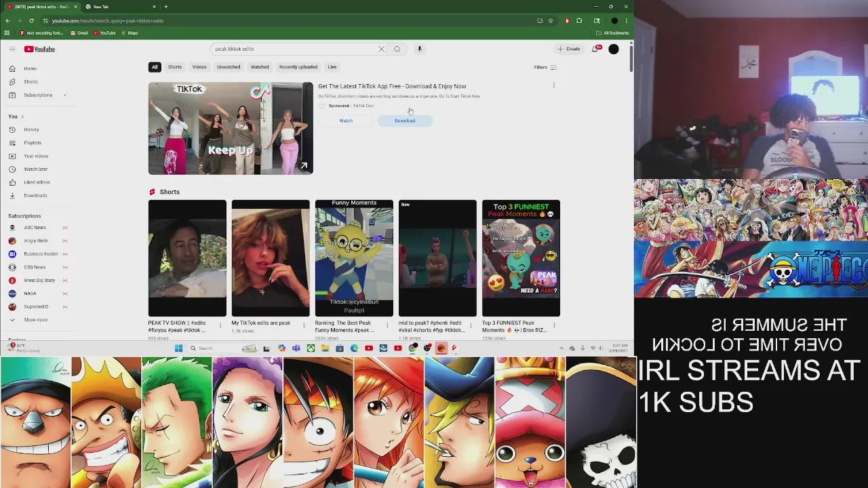Go back in browser history
The image size is (868, 488).
pyautogui.click(x=7, y=20)
